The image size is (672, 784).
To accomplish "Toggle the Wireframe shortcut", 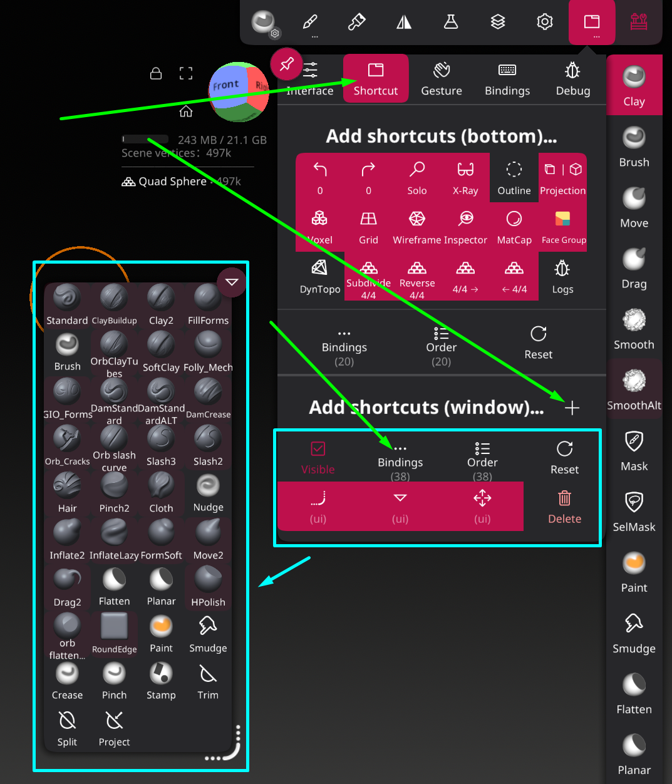I will click(x=416, y=227).
